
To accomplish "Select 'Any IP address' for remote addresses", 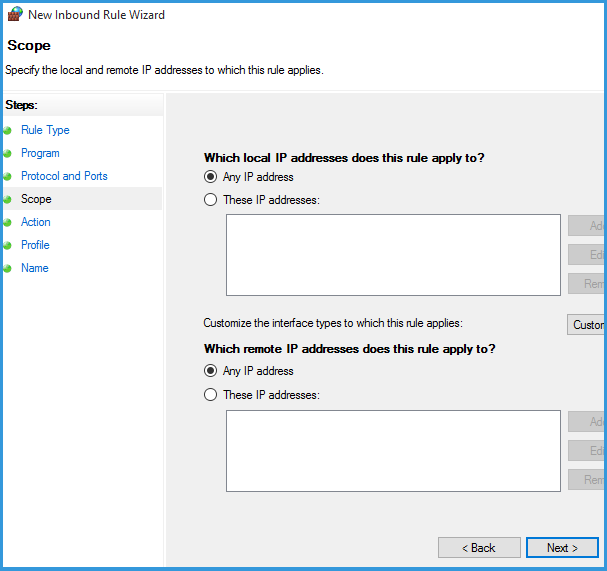I will pos(210,371).
